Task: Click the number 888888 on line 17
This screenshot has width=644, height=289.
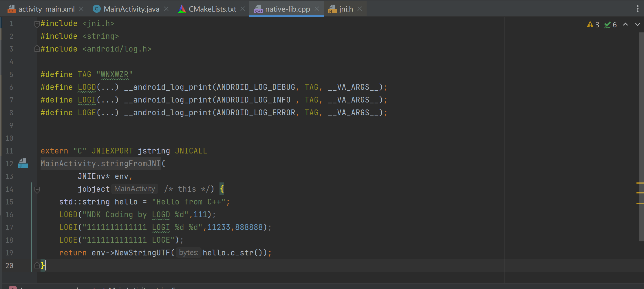Action: pyautogui.click(x=249, y=227)
